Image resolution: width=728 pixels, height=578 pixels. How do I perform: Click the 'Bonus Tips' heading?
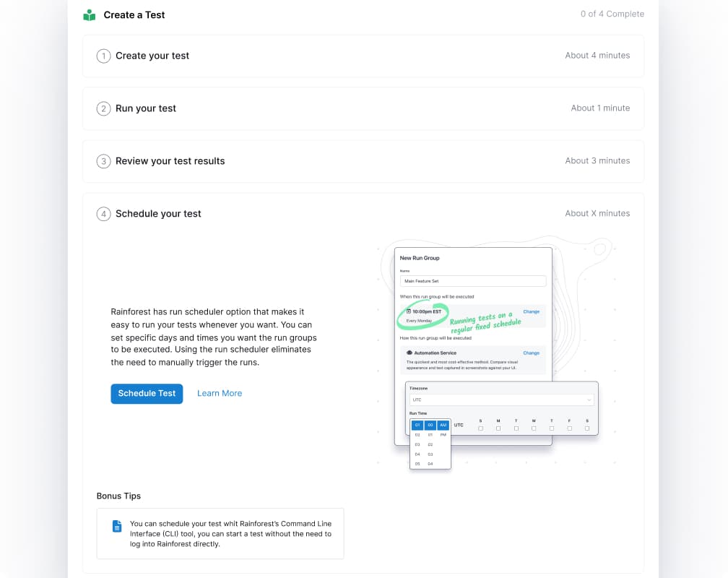[x=118, y=496]
